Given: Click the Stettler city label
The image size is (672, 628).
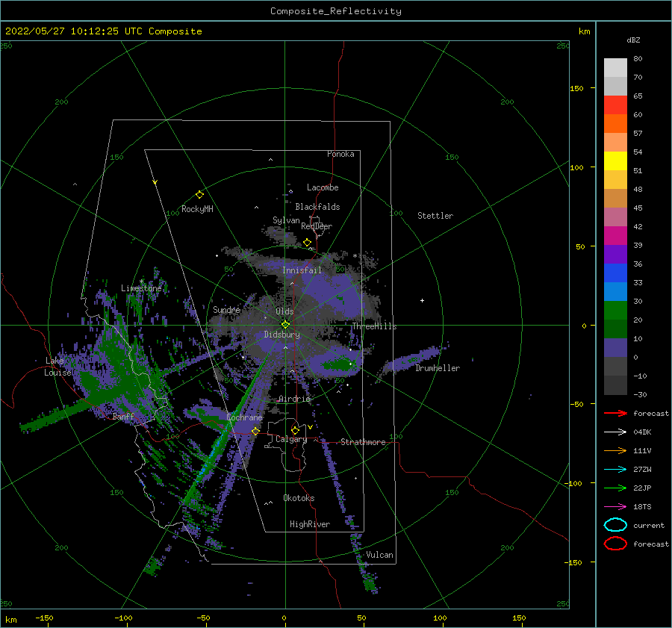Looking at the screenshot, I should [435, 216].
